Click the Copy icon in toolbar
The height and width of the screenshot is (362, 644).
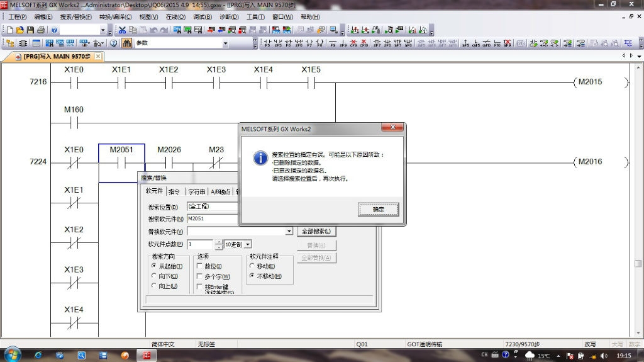tap(133, 30)
